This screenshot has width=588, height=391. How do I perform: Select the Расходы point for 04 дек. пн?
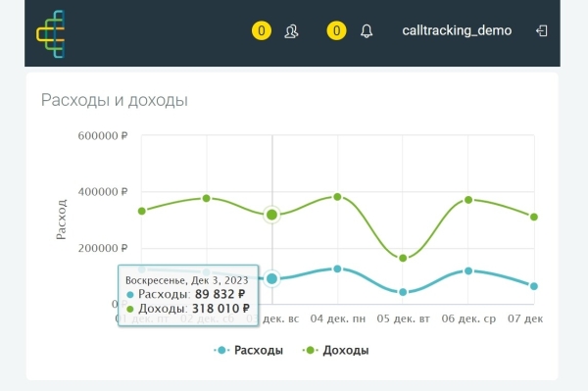(x=337, y=269)
